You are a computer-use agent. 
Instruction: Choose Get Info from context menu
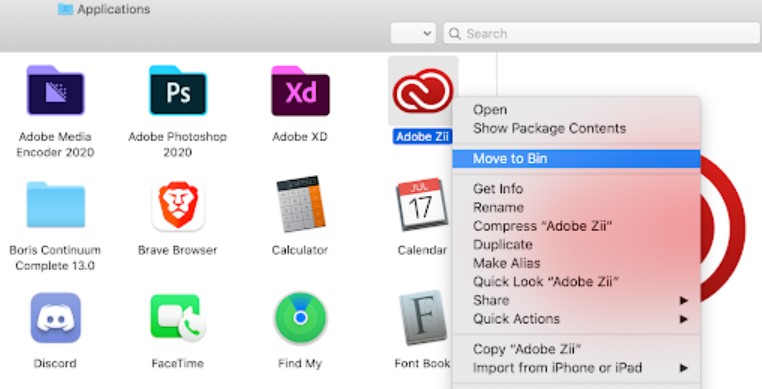point(576,189)
